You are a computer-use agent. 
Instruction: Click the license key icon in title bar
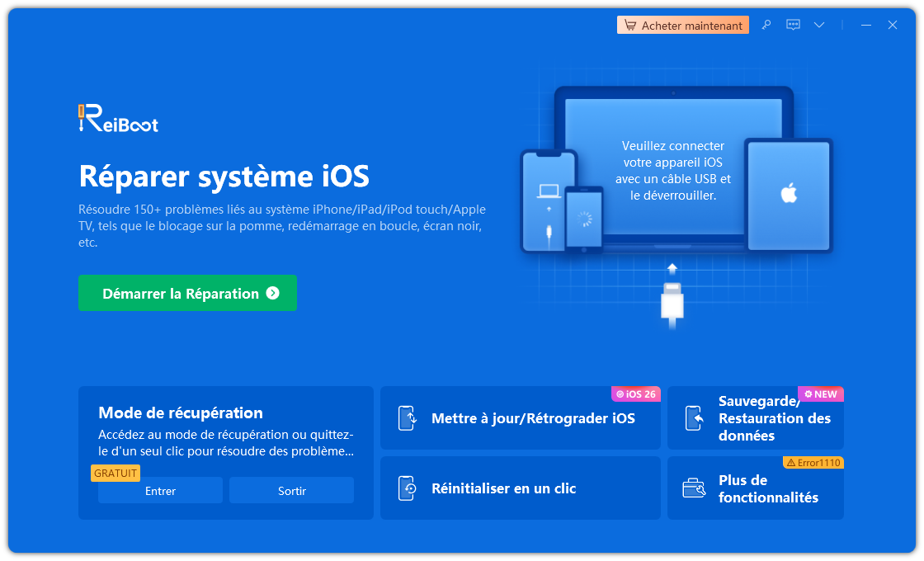pos(766,25)
